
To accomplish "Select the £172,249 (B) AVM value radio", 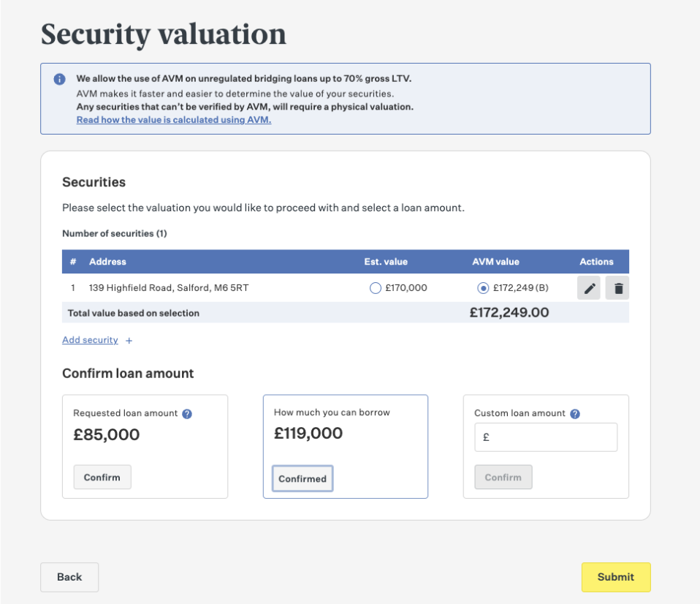I will [x=483, y=288].
